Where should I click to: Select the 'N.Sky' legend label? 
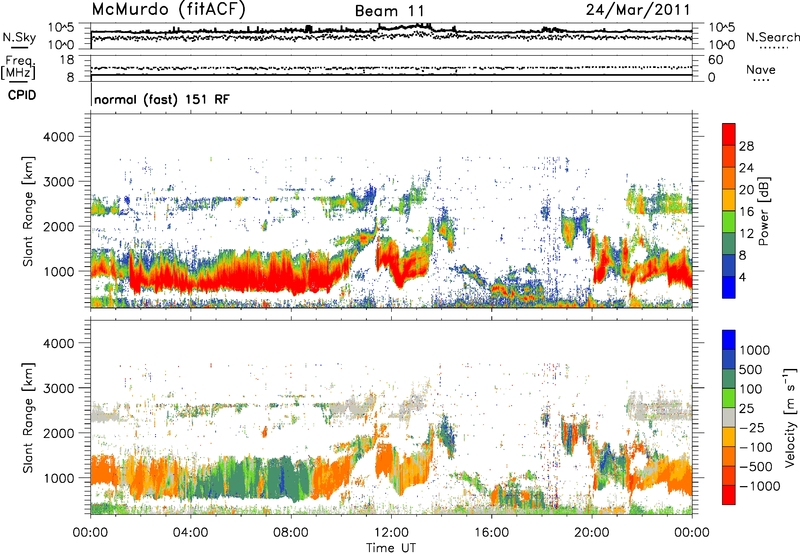click(19, 37)
